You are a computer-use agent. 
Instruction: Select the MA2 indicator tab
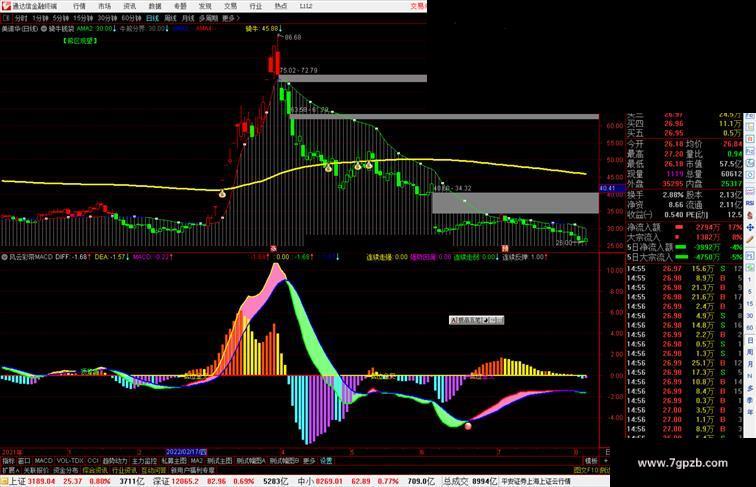pyautogui.click(x=197, y=461)
